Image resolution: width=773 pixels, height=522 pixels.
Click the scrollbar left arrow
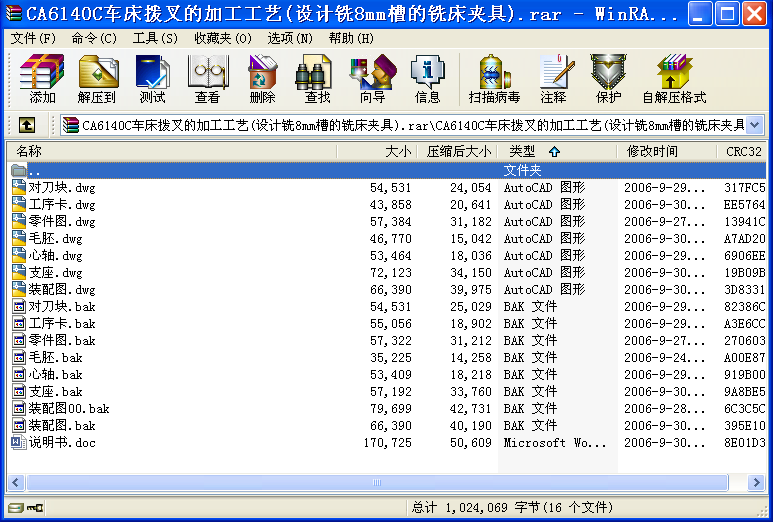tap(16, 482)
